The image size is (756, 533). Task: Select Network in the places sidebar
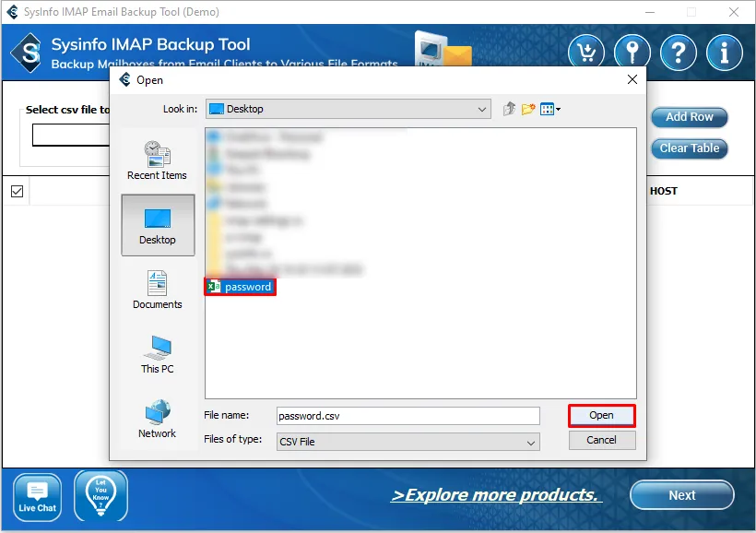[x=157, y=419]
